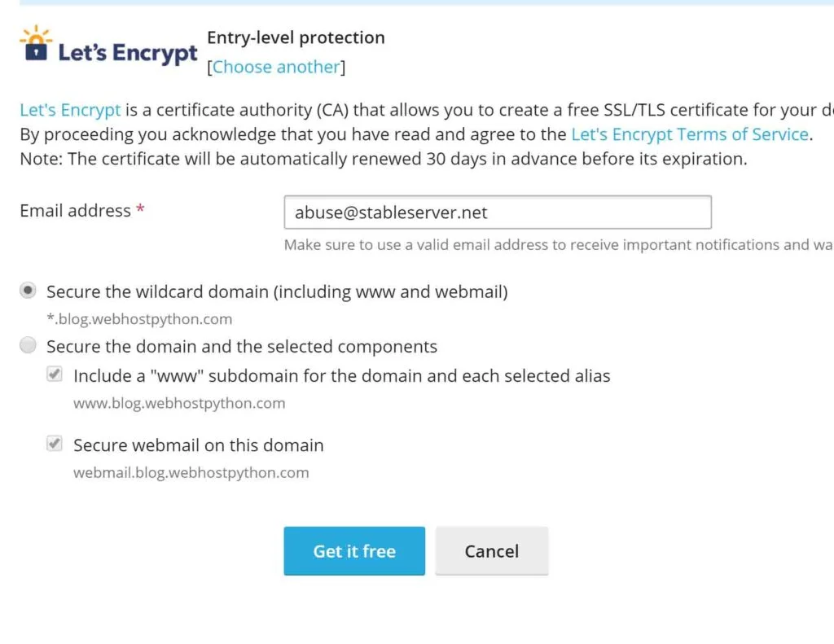Click the Include a "www" subdomain label text
834x644 pixels.
[x=341, y=376]
